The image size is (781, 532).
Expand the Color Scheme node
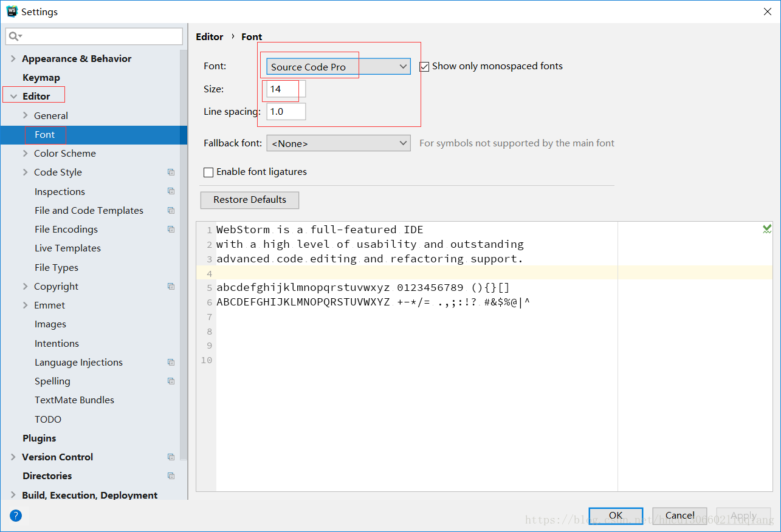click(x=25, y=153)
